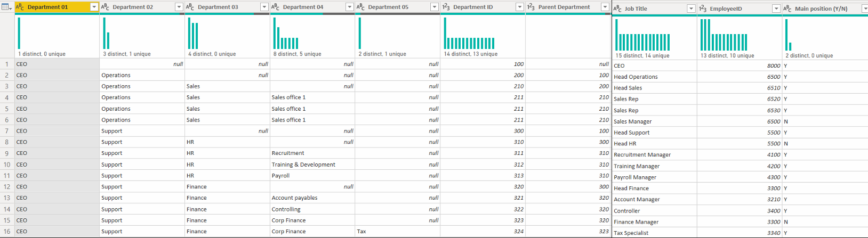Click the number type icon of Parent Department
This screenshot has height=238, width=868.
[x=531, y=7]
